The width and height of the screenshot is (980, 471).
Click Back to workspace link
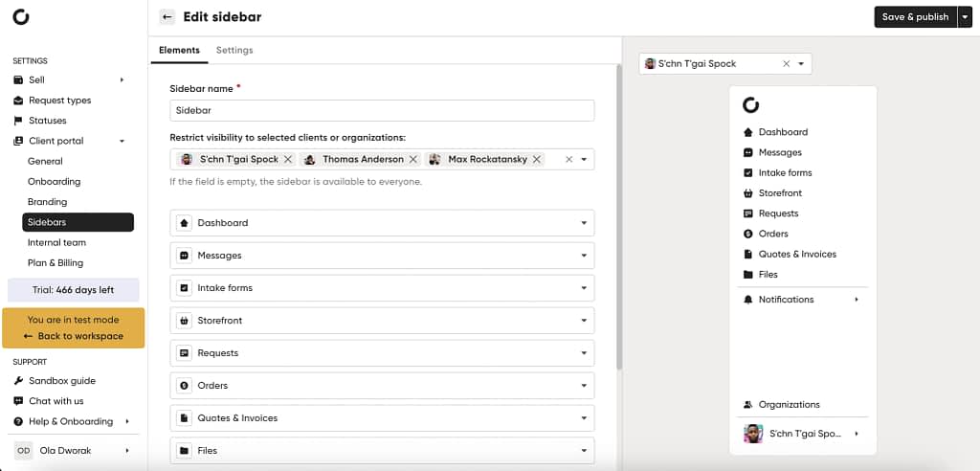[x=73, y=336]
